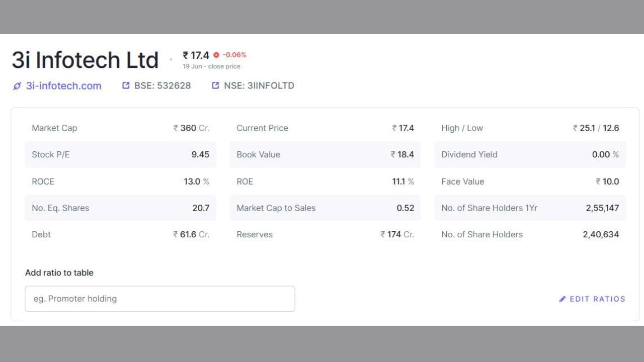Click the pencil icon beside EDIT RATIOS
644x362 pixels.
pyautogui.click(x=562, y=299)
